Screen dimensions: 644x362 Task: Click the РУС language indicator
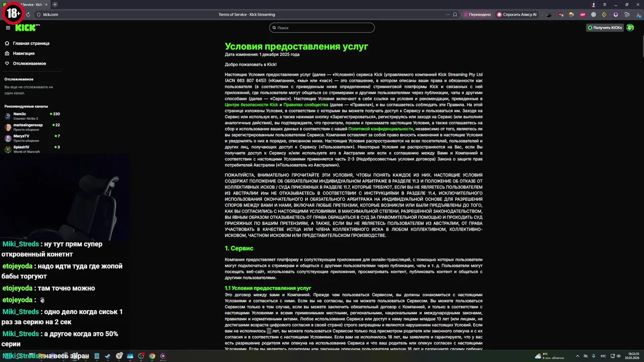click(x=603, y=356)
